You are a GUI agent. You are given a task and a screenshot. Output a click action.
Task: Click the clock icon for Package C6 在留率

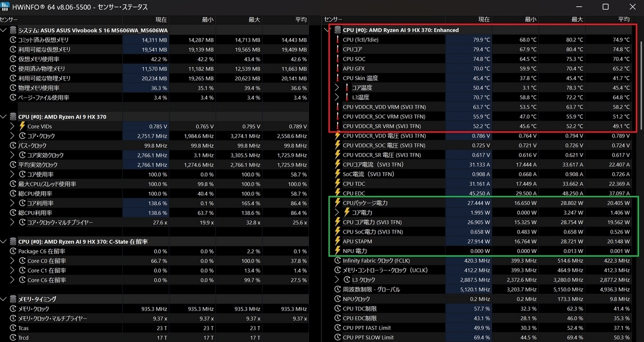pos(13,251)
